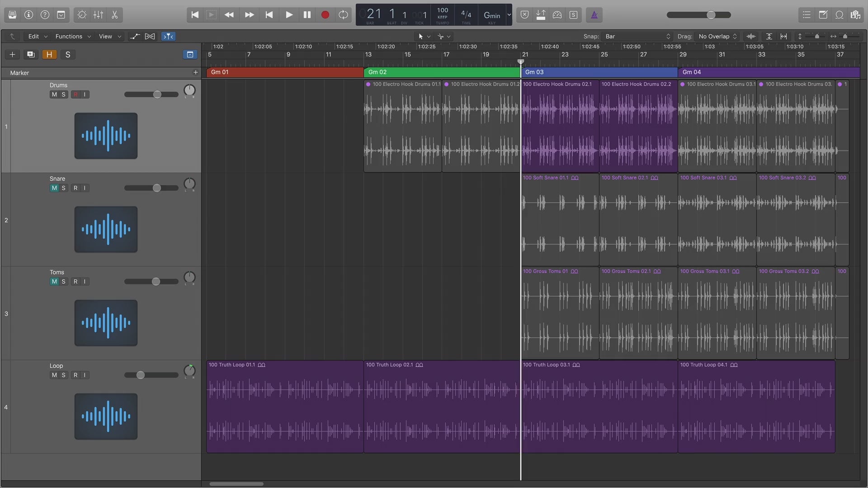Toggle the global tracks button
Screen dimensions: 868x488
tap(190, 55)
